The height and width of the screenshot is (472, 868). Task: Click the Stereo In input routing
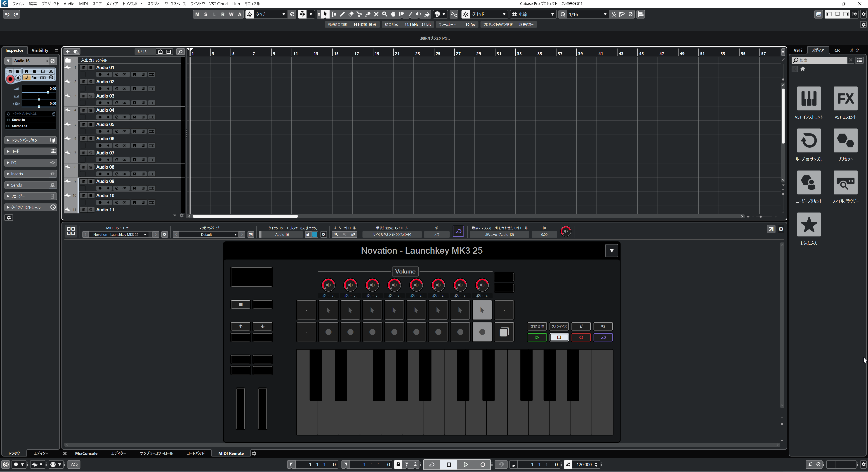[x=30, y=120]
